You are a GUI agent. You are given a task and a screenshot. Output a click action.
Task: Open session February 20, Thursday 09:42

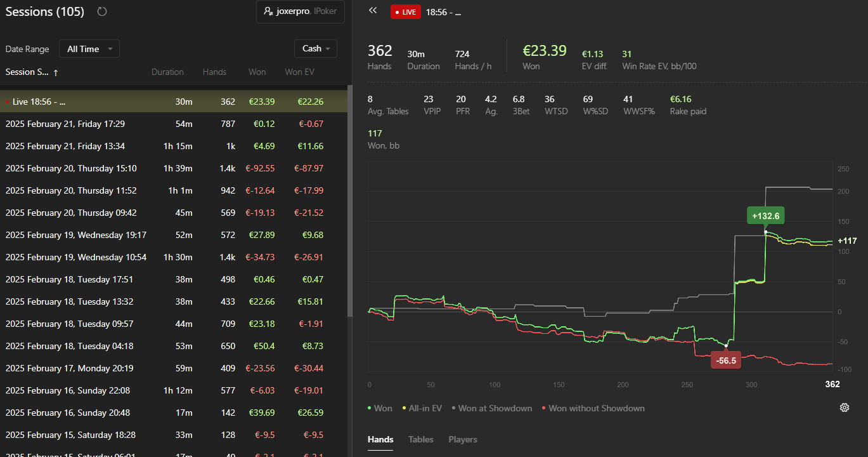(x=174, y=213)
